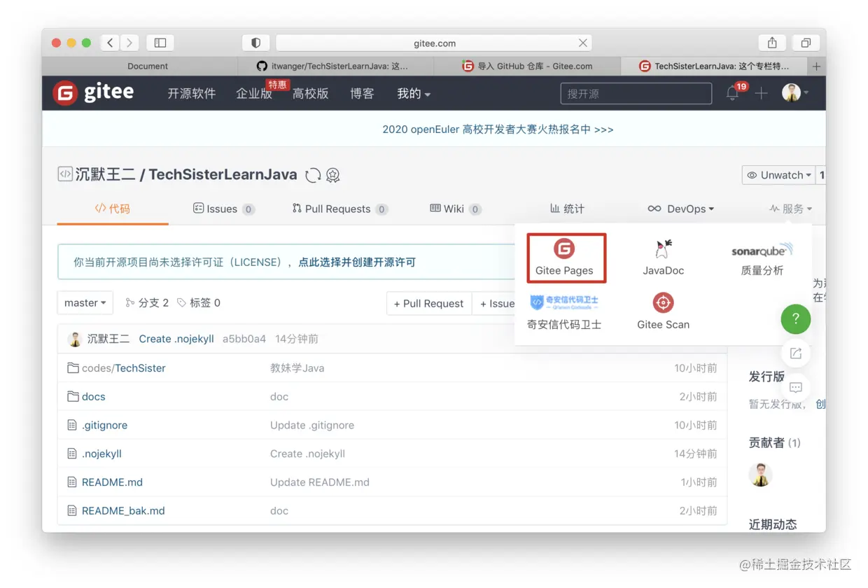Stop loading with address bar X
Image resolution: width=868 pixels, height=588 pixels.
click(582, 43)
